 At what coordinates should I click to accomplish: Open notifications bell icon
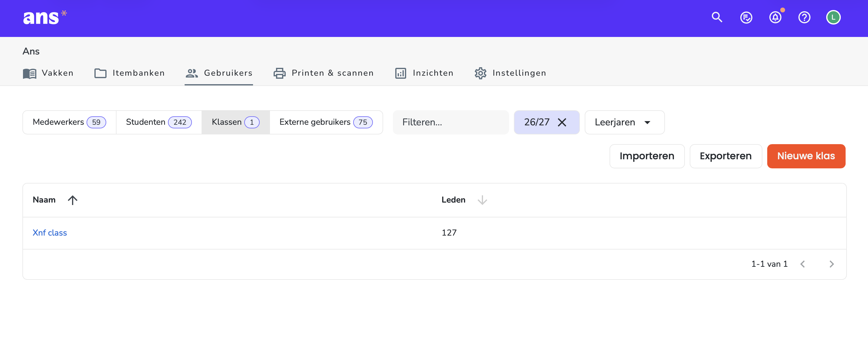pos(775,17)
